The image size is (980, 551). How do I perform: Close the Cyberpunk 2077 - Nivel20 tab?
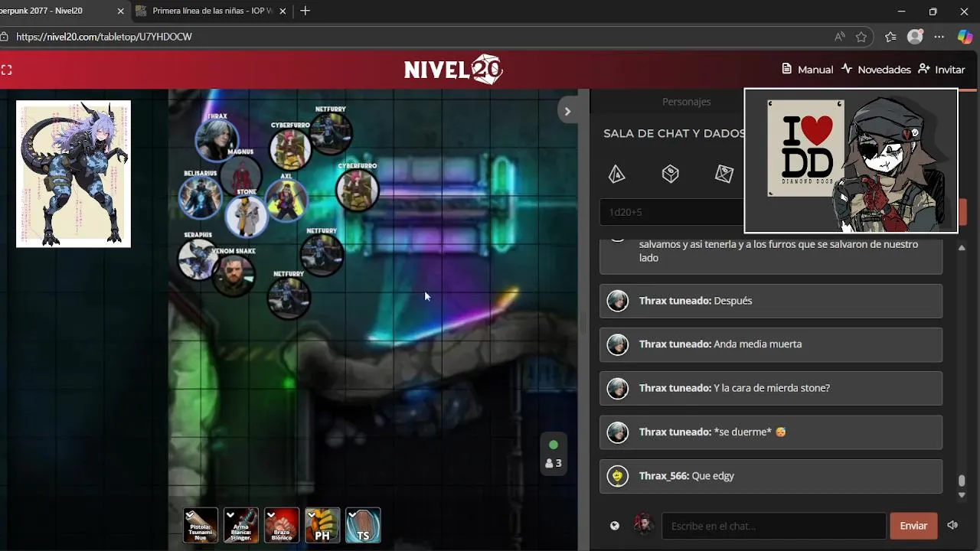(120, 11)
